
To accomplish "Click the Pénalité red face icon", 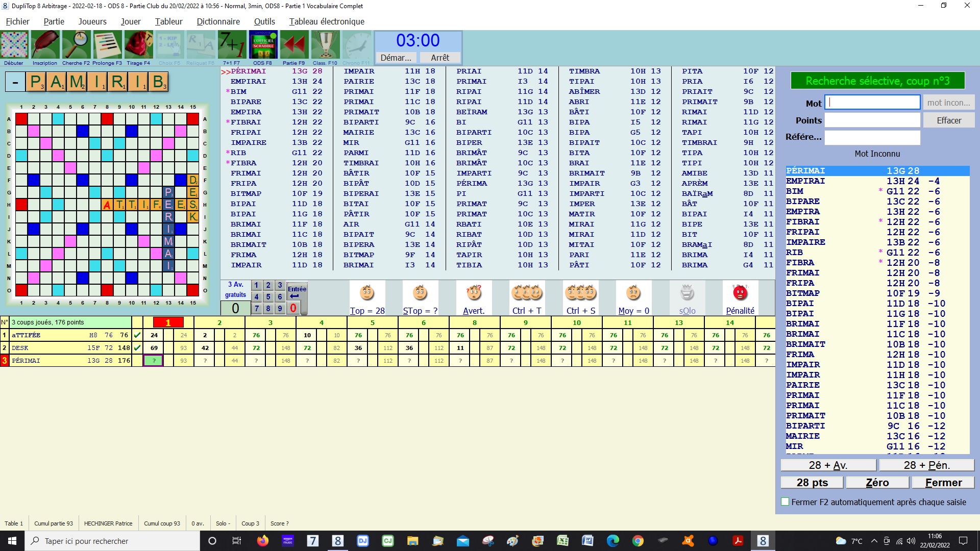I will 740,294.
